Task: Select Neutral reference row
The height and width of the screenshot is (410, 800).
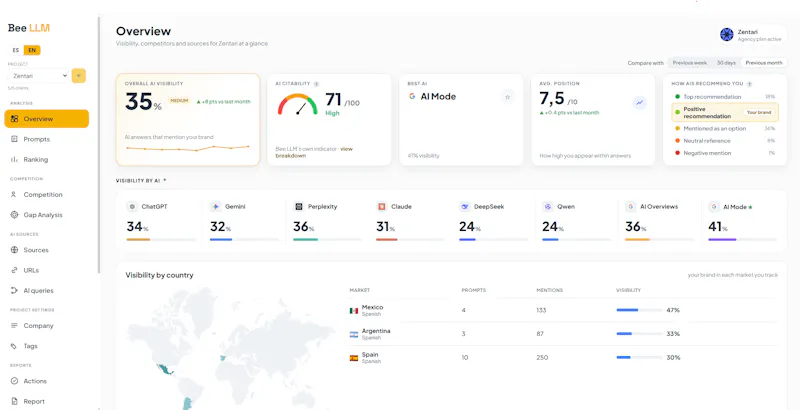Action: pyautogui.click(x=724, y=141)
